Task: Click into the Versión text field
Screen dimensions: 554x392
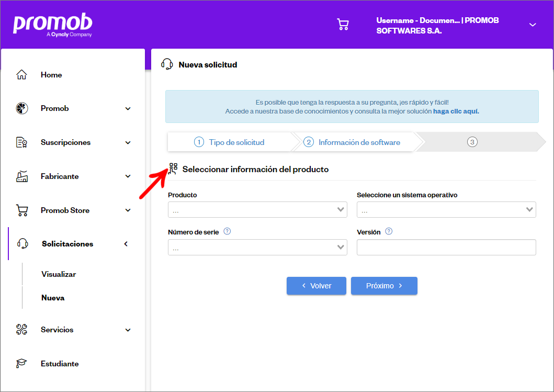Action: tap(446, 247)
